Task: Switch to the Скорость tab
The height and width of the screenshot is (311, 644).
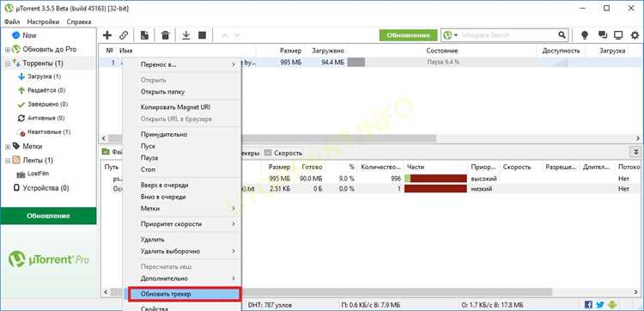Action: pyautogui.click(x=283, y=153)
